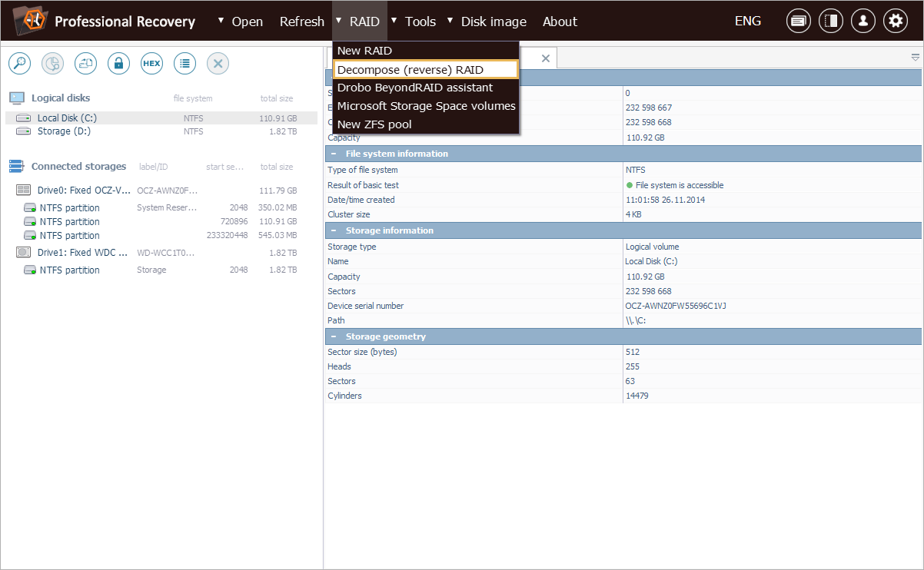The height and width of the screenshot is (570, 924).
Task: Start a storage scan with the magnifier icon
Action: point(19,64)
